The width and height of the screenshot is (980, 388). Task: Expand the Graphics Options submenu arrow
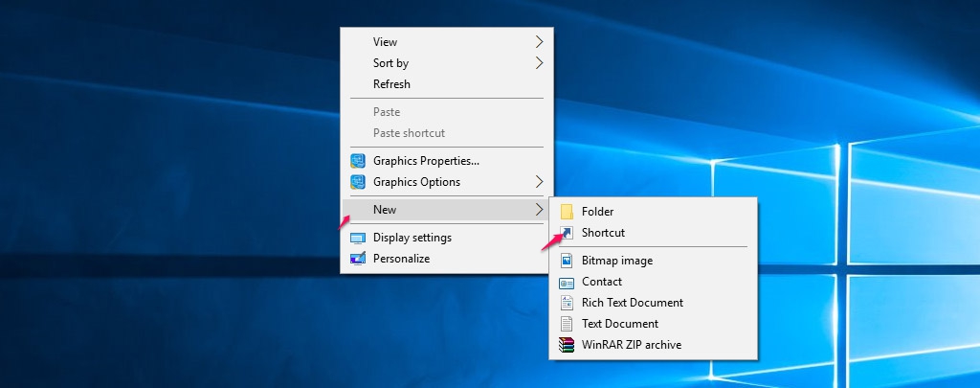[x=539, y=182]
